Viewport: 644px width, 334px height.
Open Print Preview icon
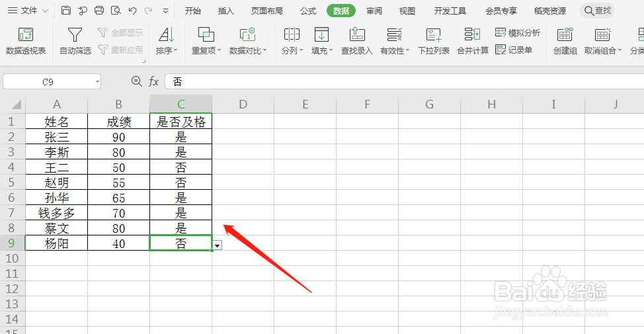(116, 11)
